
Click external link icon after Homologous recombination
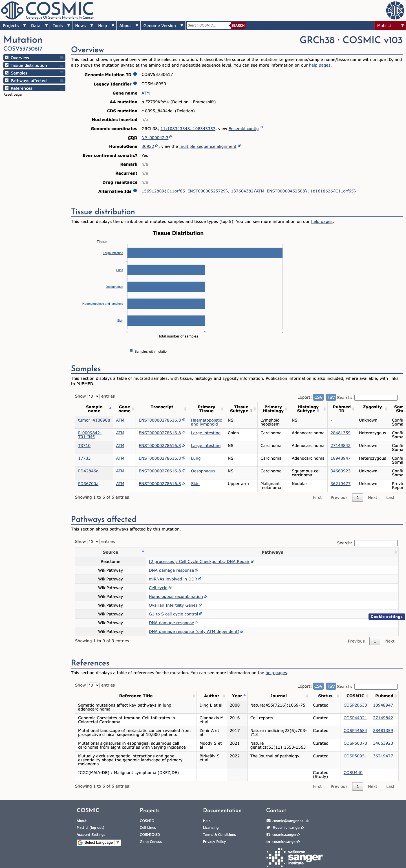(x=206, y=596)
